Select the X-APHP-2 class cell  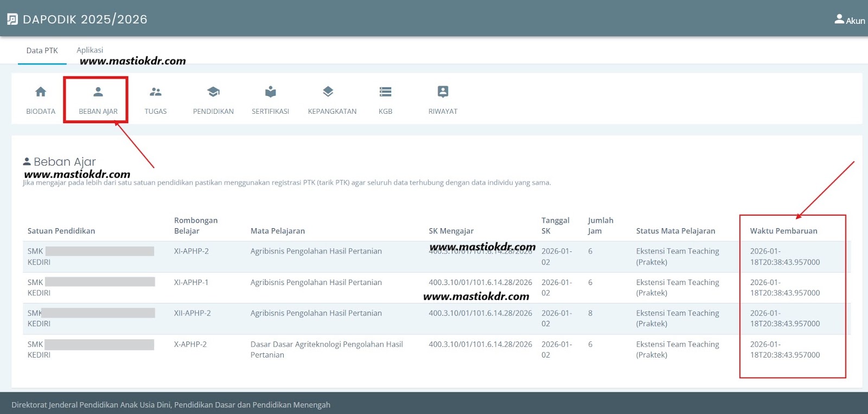(x=190, y=344)
